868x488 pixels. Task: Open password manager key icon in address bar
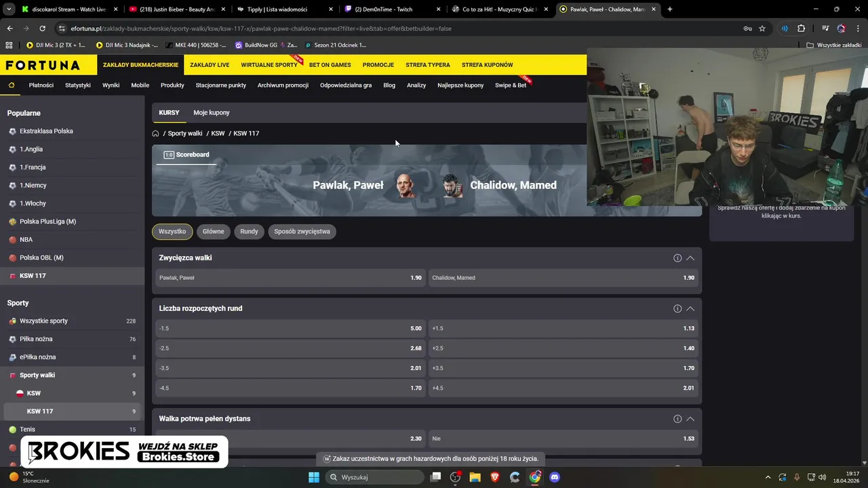747,28
